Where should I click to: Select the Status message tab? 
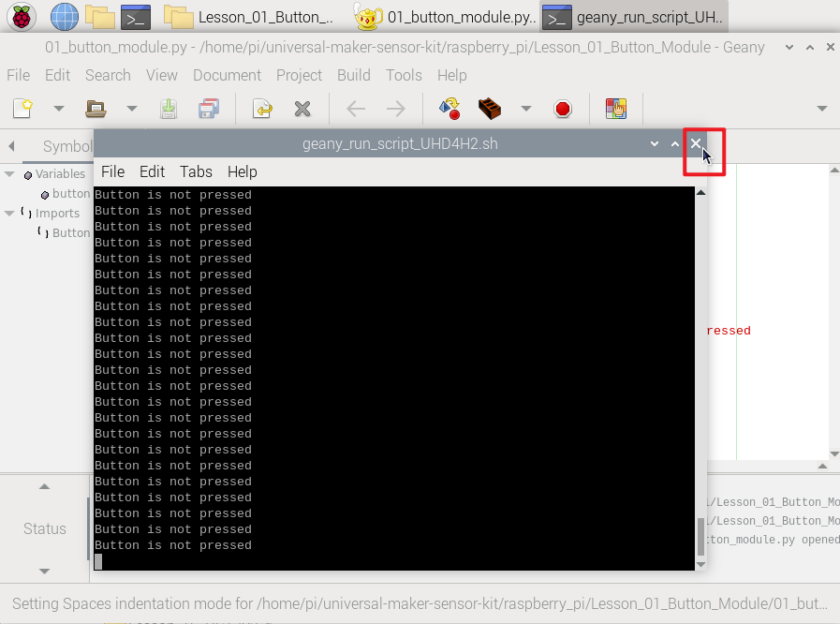coord(44,528)
